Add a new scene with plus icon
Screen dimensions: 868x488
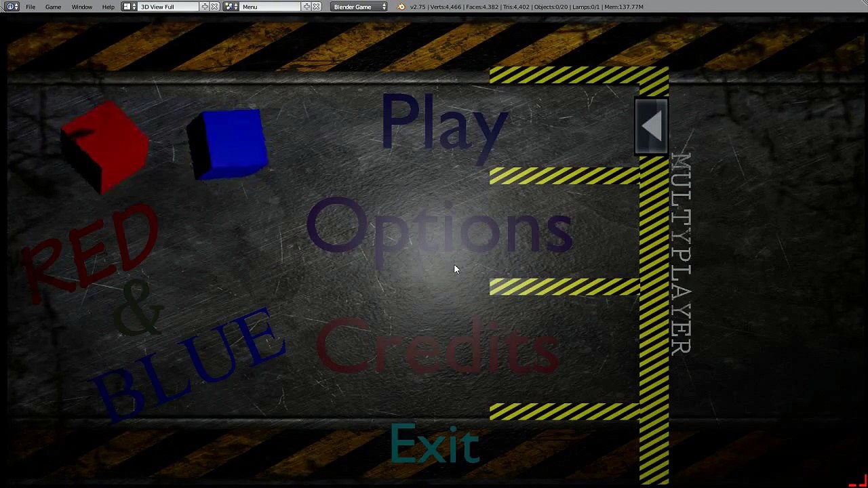[307, 7]
